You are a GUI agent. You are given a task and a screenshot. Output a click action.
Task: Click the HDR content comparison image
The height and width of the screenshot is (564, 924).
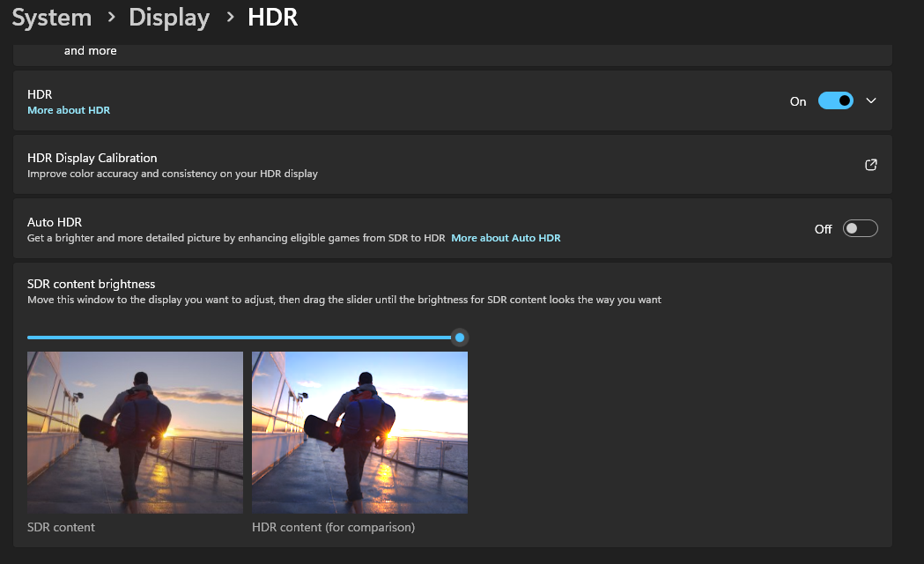click(359, 433)
